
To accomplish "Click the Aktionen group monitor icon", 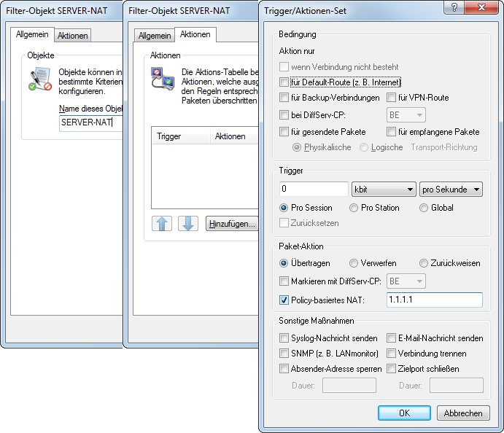I will click(x=162, y=79).
